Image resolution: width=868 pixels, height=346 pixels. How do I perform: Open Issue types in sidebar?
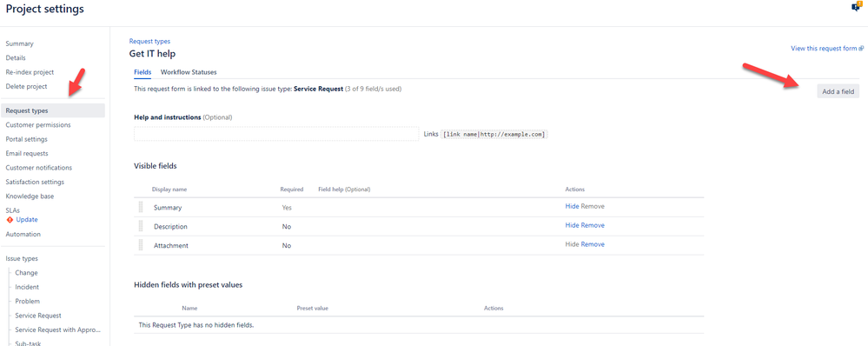coord(22,258)
